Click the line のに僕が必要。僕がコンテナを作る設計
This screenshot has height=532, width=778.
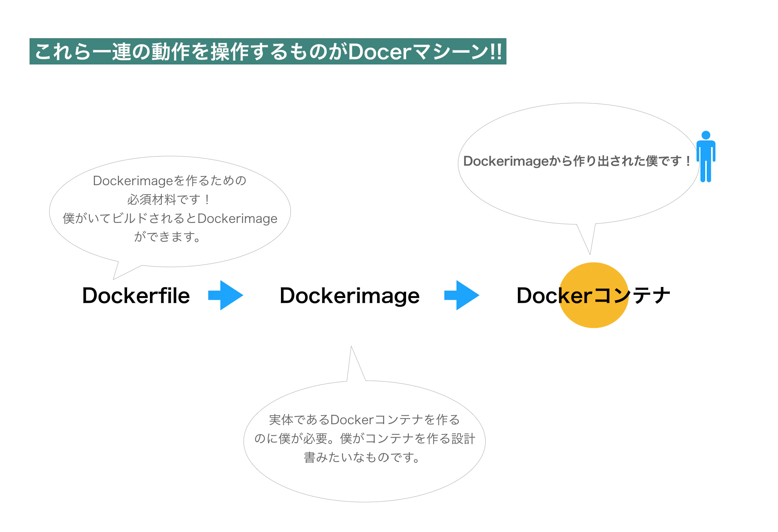pos(365,439)
